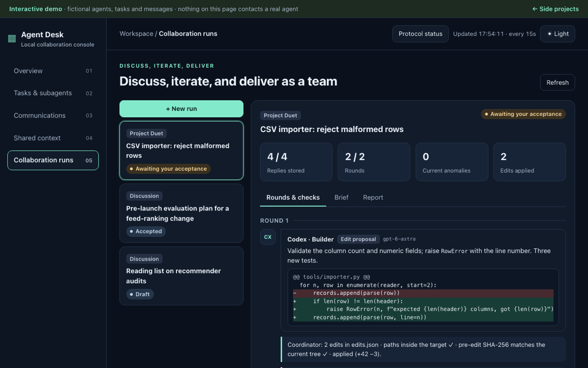The width and height of the screenshot is (588, 368).
Task: Toggle the Light theme button
Action: coord(558,34)
